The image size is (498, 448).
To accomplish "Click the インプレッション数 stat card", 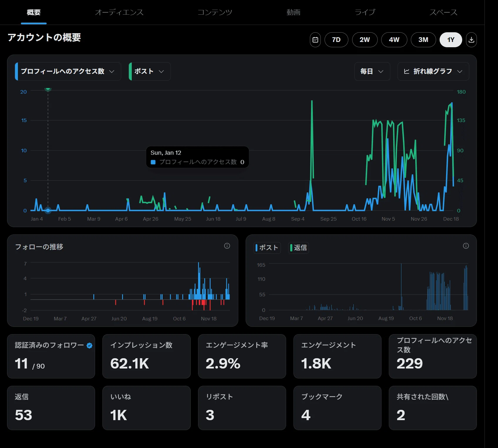I will [146, 356].
